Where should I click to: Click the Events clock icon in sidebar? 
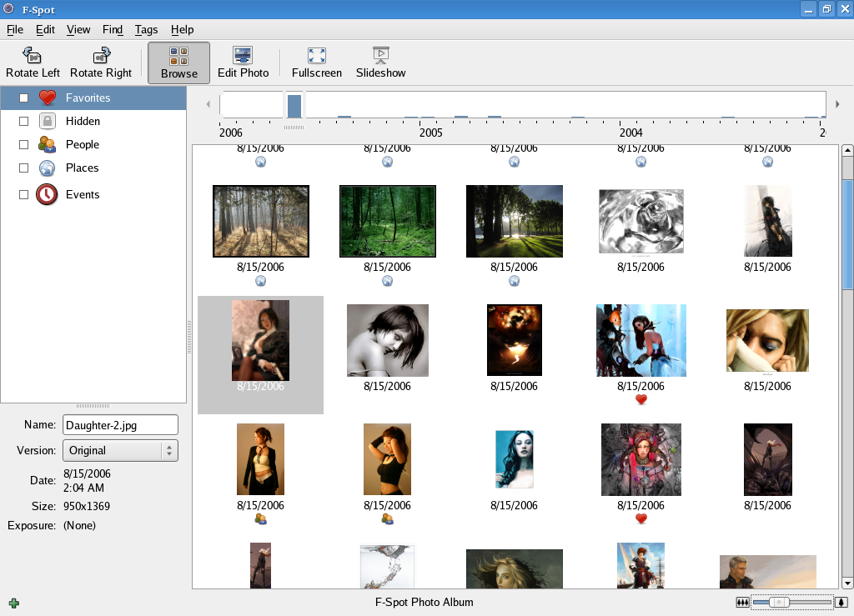[x=47, y=194]
